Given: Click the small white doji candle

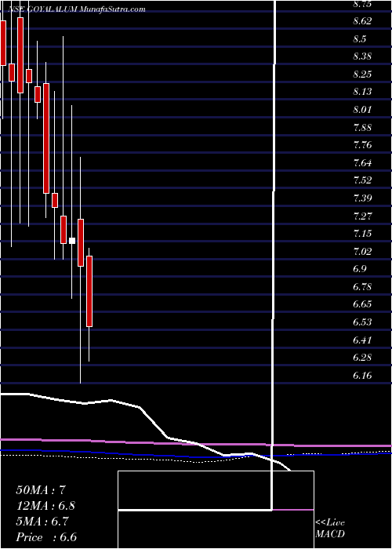Looking at the screenshot, I should click(72, 241).
